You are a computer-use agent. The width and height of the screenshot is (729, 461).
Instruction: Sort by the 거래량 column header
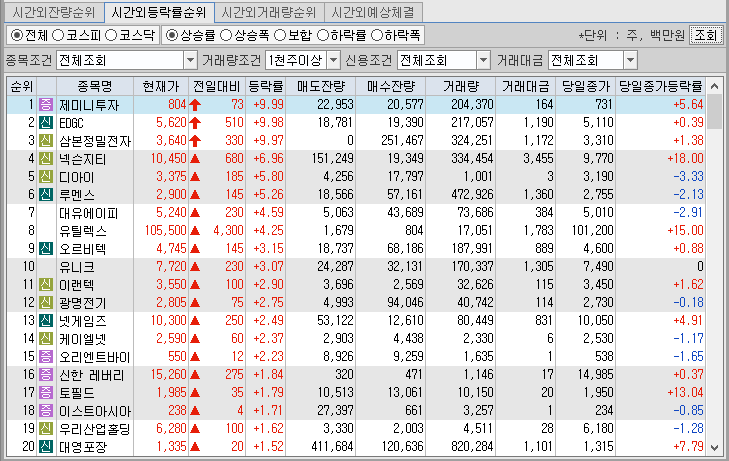(460, 86)
